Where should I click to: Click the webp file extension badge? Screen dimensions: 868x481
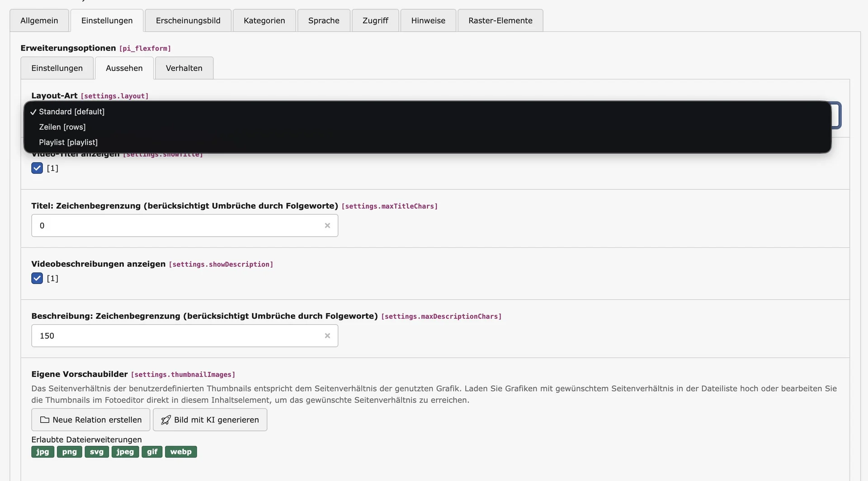[181, 452]
